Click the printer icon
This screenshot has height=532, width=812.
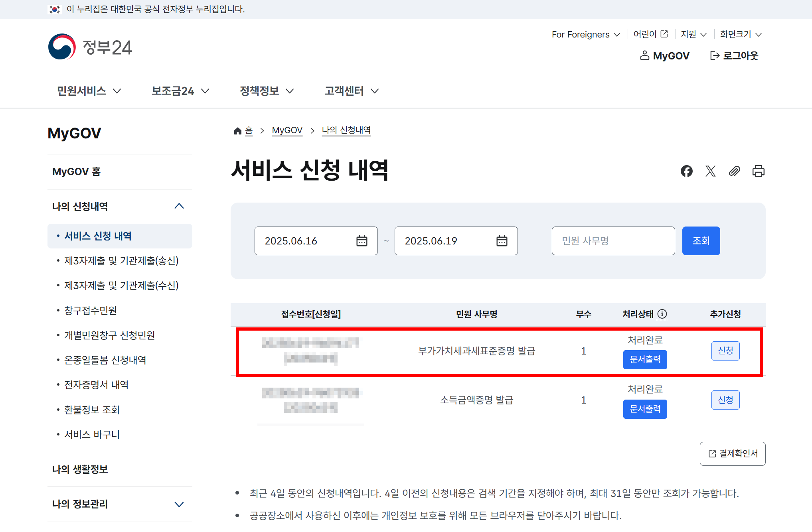click(758, 171)
